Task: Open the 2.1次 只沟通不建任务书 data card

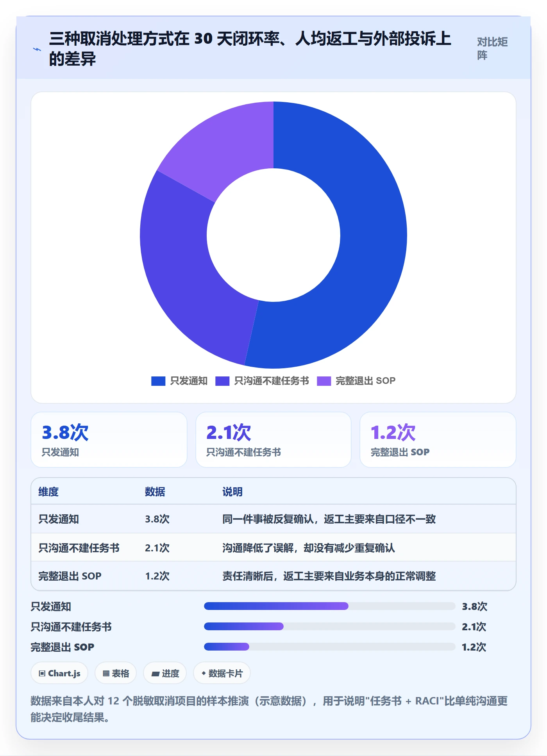Action: (273, 440)
